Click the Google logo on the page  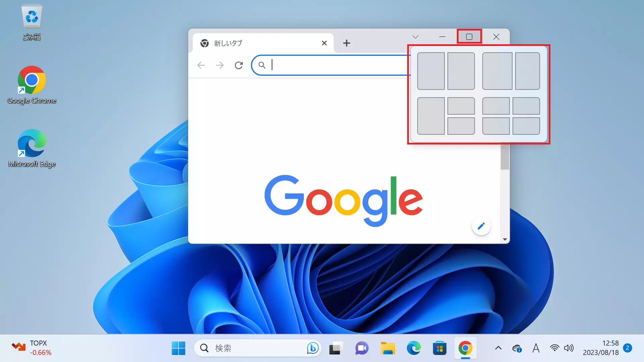tap(343, 200)
